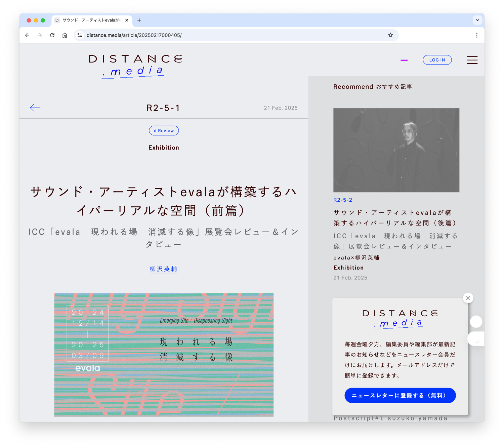
Task: Click the magenta dash indicator beside LOG IN
Action: coord(404,60)
